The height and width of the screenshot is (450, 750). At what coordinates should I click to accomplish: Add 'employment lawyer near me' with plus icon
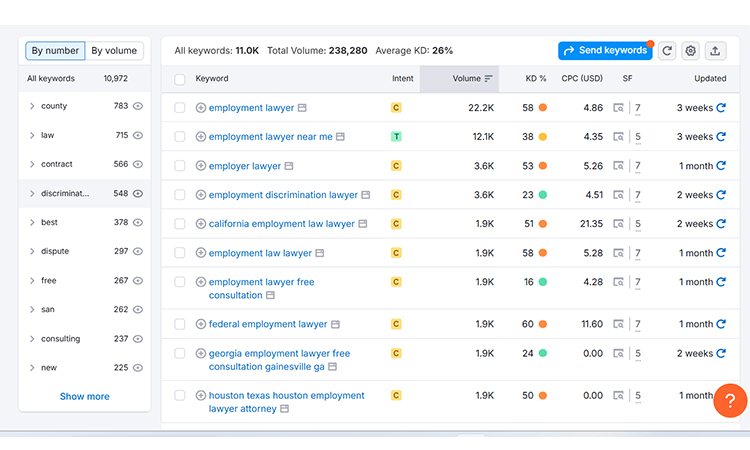pos(201,137)
